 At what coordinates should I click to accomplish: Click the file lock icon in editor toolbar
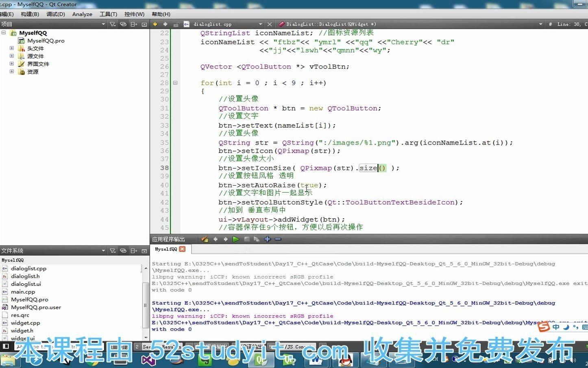pos(176,24)
